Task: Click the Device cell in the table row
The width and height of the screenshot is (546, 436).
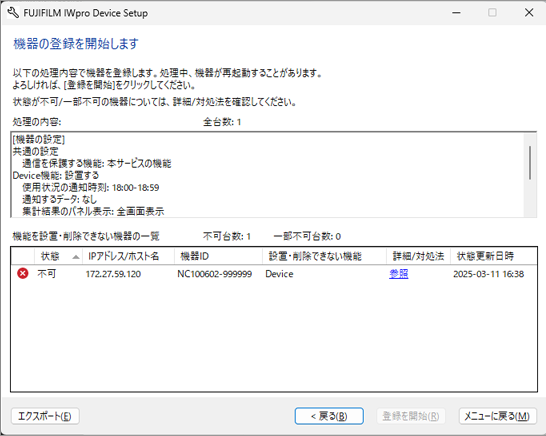Action: (x=279, y=274)
